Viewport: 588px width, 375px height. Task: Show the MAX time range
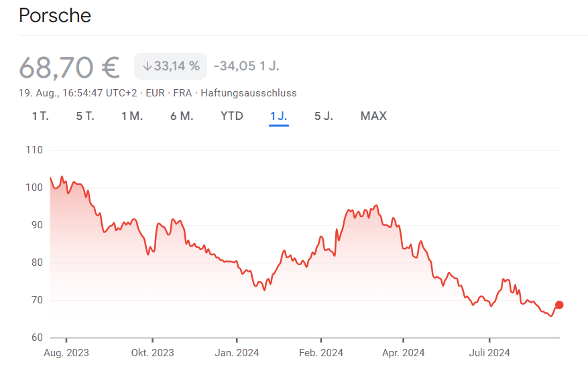pos(373,116)
